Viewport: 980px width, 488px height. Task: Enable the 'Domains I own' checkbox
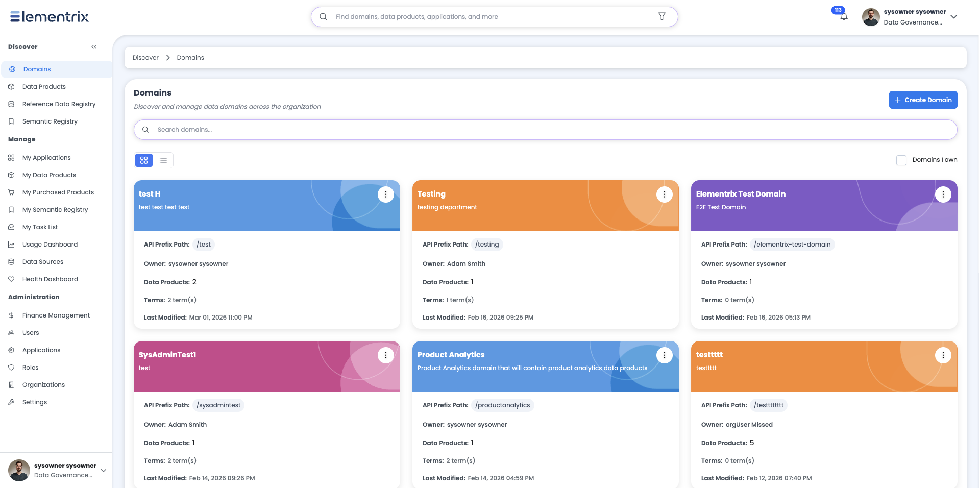pyautogui.click(x=901, y=160)
